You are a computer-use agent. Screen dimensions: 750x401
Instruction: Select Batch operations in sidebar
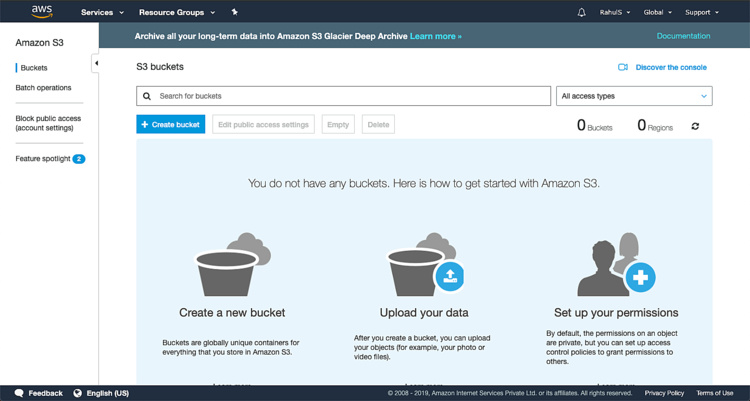[43, 88]
